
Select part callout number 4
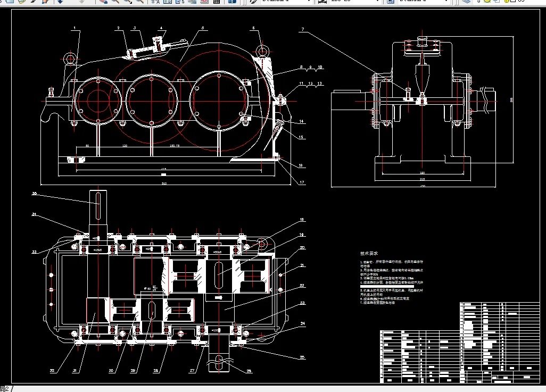pyautogui.click(x=161, y=28)
